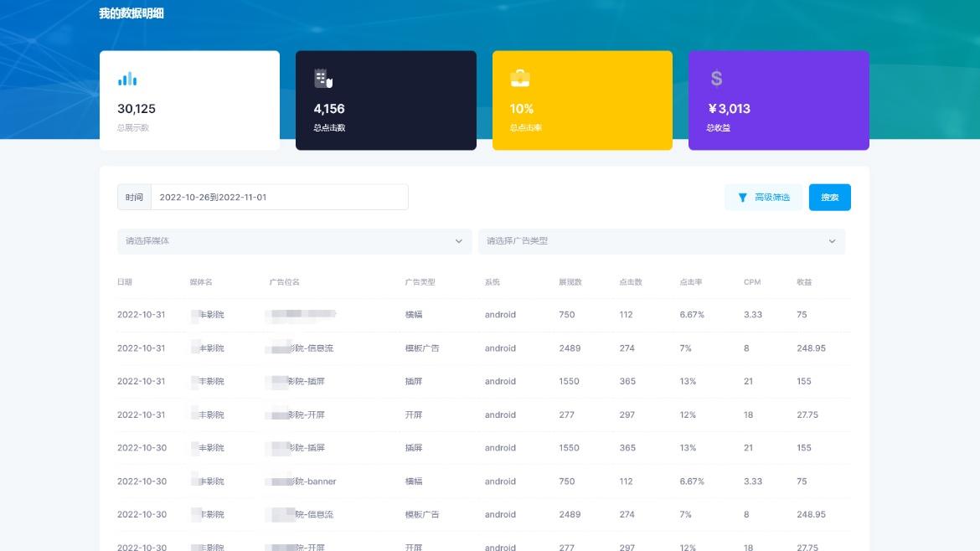Click the 6.67% rate in the first 2022-10-31 横幅 row

[692, 315]
